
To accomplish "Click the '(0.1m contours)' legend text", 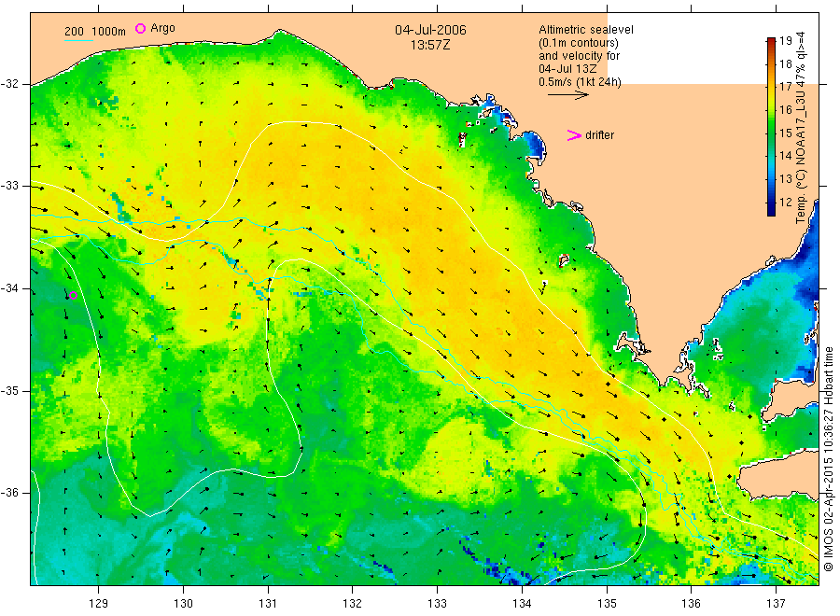I will [579, 43].
